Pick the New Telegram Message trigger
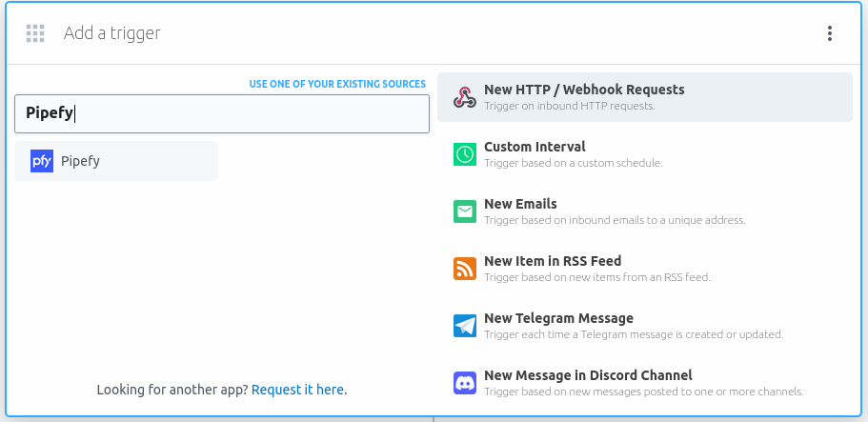The height and width of the screenshot is (422, 868). click(645, 326)
